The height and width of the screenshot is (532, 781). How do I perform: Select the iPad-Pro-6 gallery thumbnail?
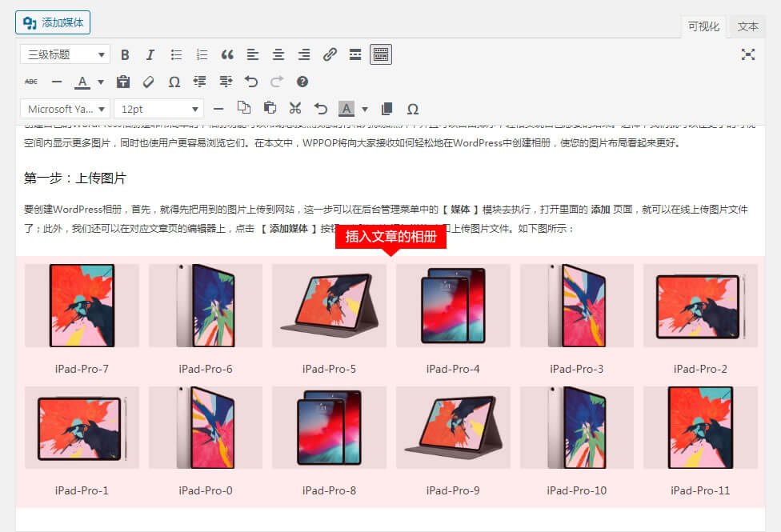tap(206, 306)
